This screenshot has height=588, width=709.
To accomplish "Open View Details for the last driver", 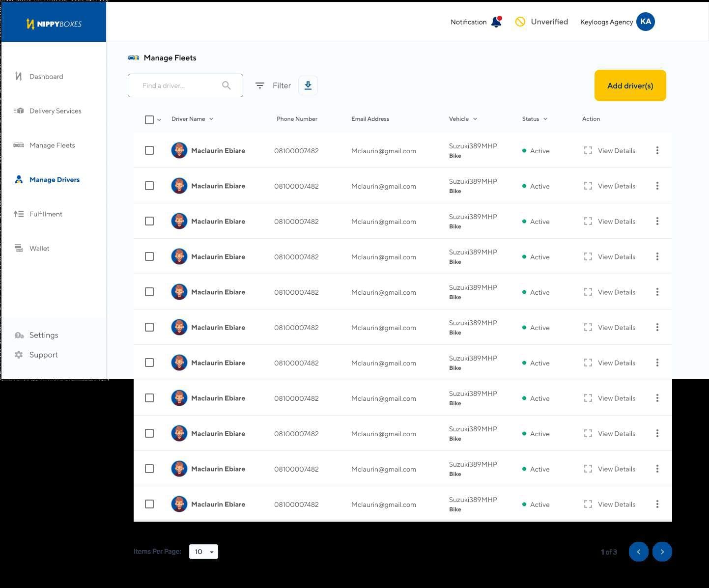I will pyautogui.click(x=609, y=504).
